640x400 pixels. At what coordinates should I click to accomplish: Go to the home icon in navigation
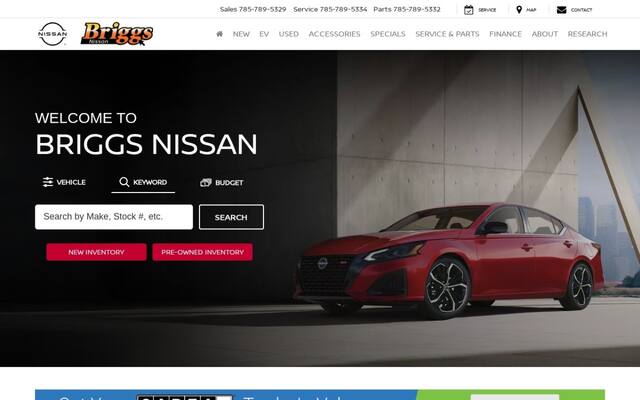click(220, 34)
